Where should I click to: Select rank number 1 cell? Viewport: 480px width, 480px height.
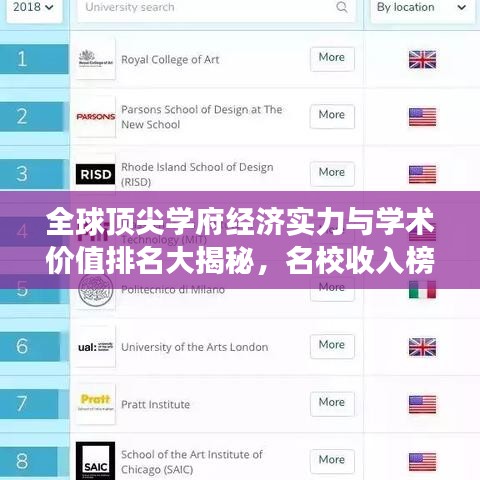coord(34,59)
